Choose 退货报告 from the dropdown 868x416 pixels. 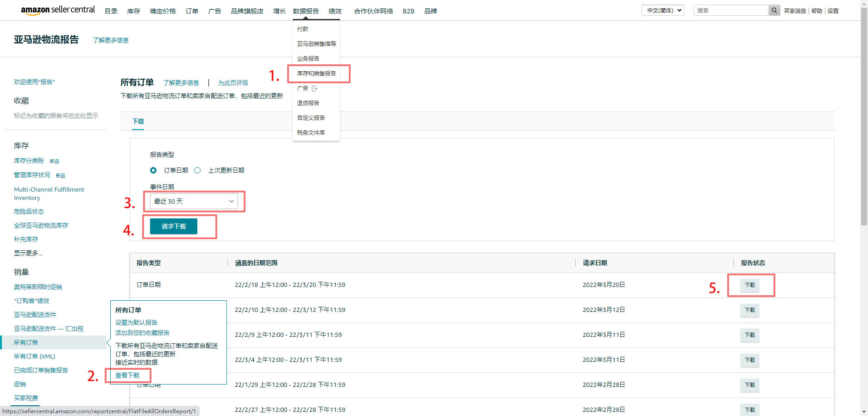point(308,103)
